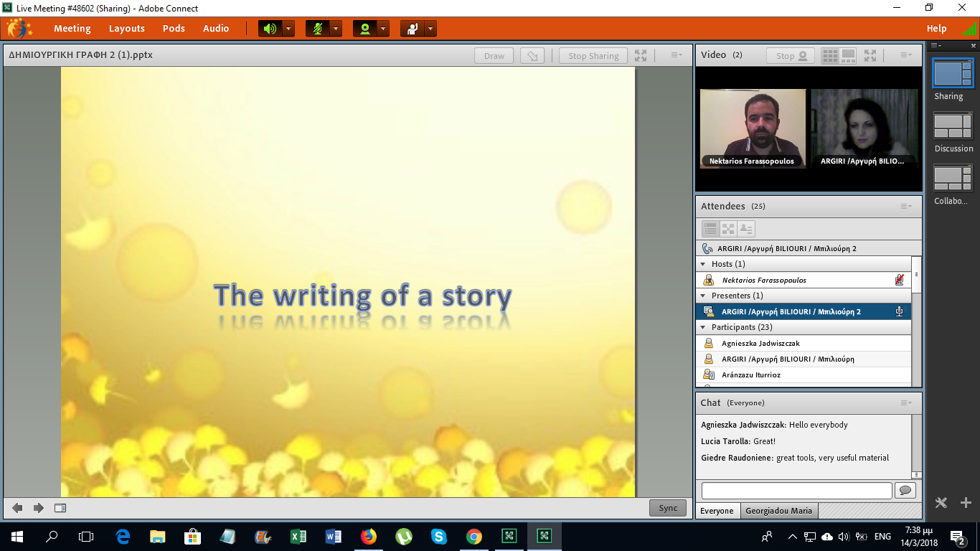980x551 pixels.
Task: Open Skype from the taskbar
Action: 438,536
